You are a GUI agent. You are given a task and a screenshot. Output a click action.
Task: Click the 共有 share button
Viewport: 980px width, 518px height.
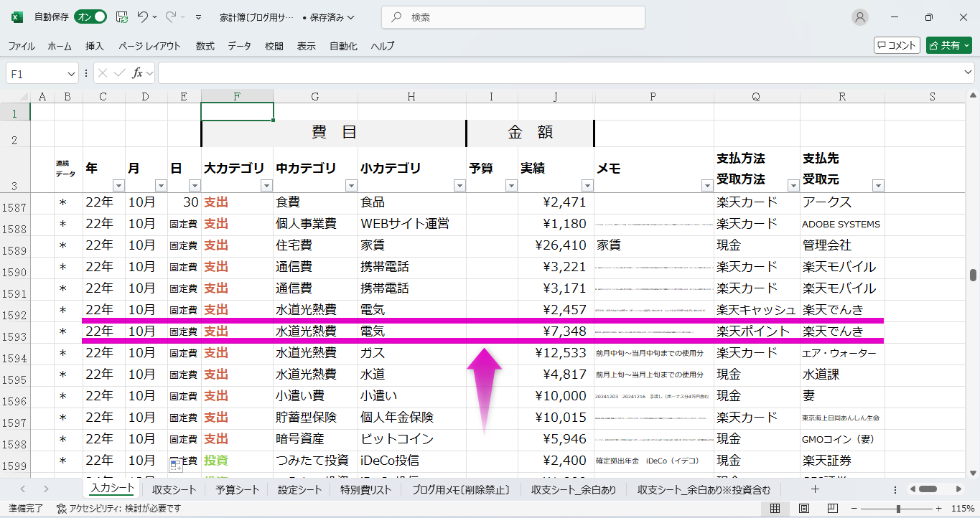click(x=948, y=45)
